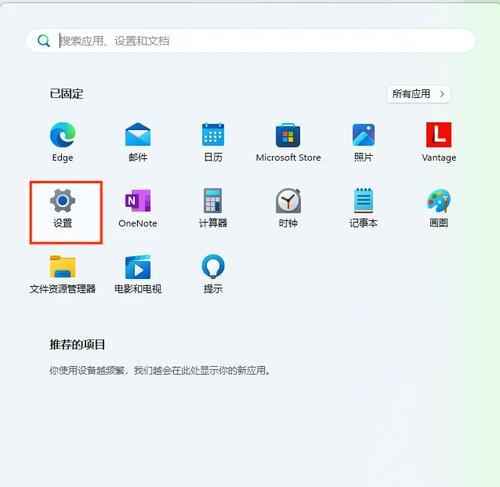Open the 时钟 clock app
This screenshot has width=500, height=487.
pos(288,208)
